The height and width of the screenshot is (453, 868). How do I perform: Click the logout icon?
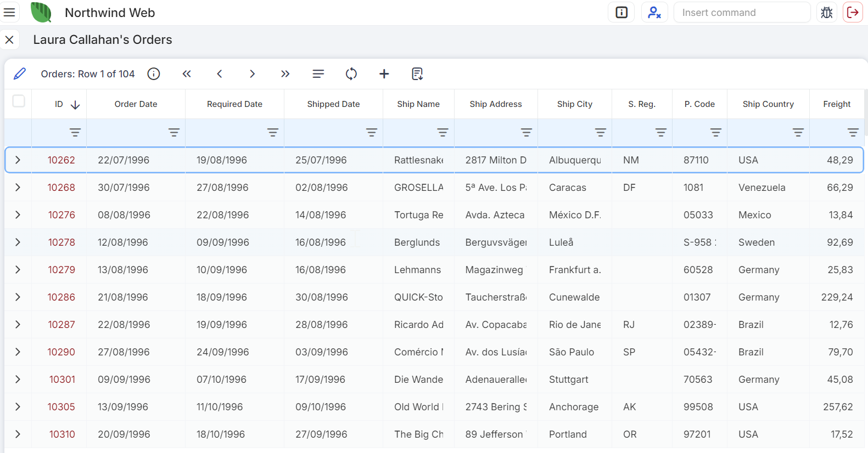coord(853,13)
